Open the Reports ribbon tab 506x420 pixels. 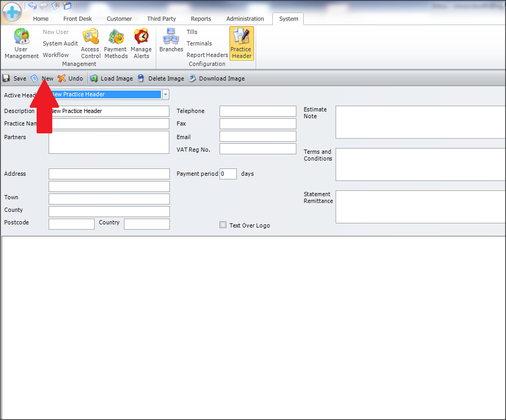201,19
